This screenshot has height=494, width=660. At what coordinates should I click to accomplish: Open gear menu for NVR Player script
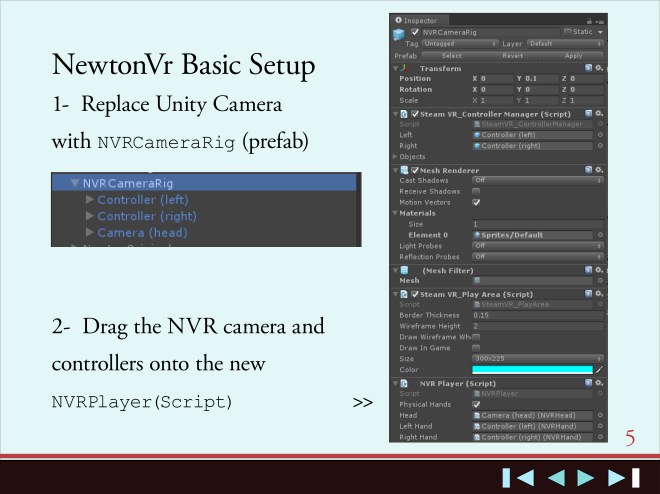(x=600, y=382)
